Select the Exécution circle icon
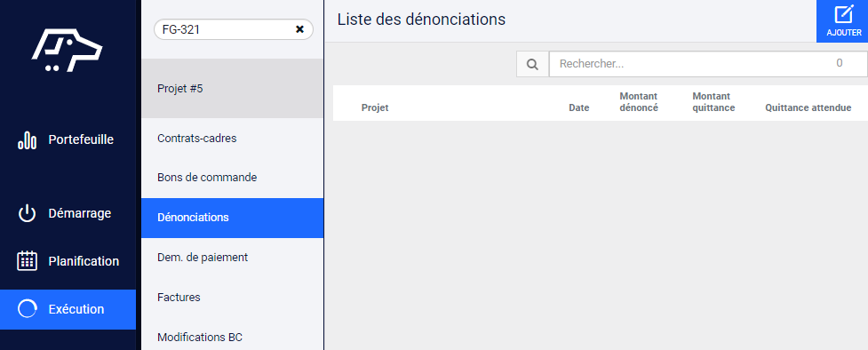 [28, 309]
